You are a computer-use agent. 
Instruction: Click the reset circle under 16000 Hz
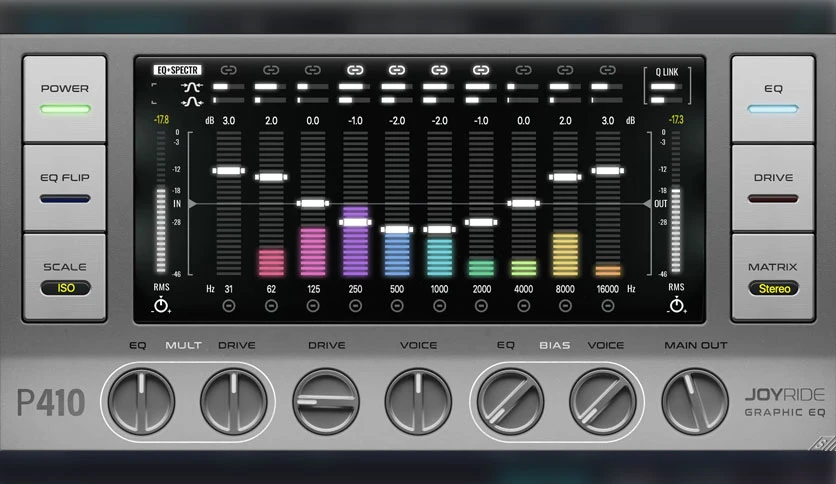coord(607,306)
